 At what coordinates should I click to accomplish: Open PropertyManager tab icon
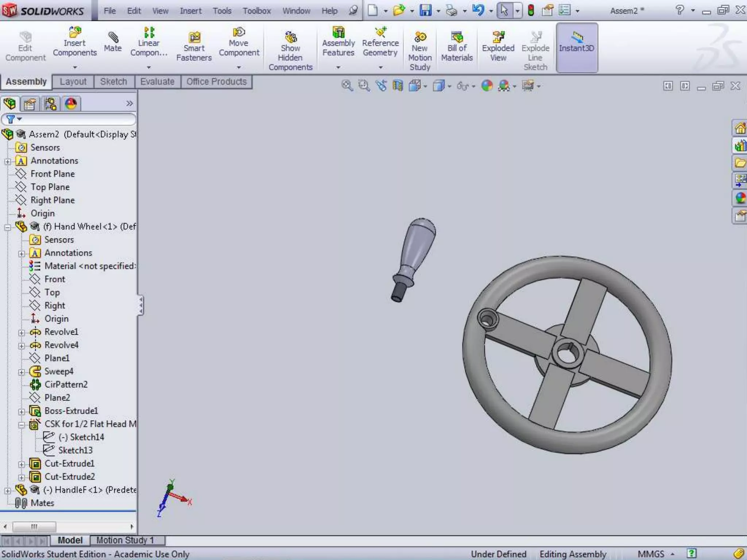(30, 104)
